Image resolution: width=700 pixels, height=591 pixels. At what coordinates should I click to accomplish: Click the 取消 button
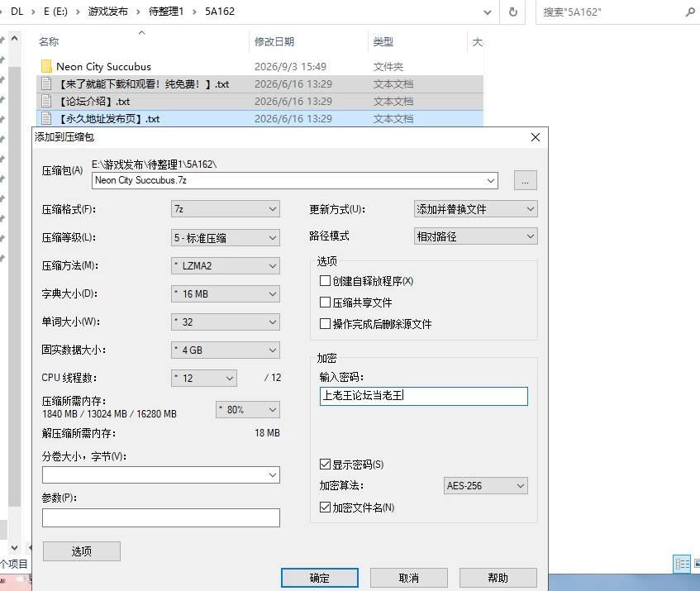(409, 578)
